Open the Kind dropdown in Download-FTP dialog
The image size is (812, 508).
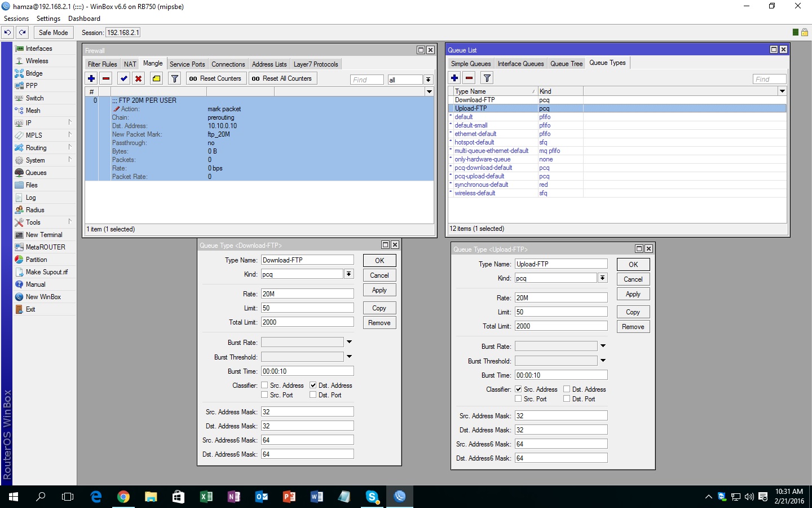click(350, 274)
